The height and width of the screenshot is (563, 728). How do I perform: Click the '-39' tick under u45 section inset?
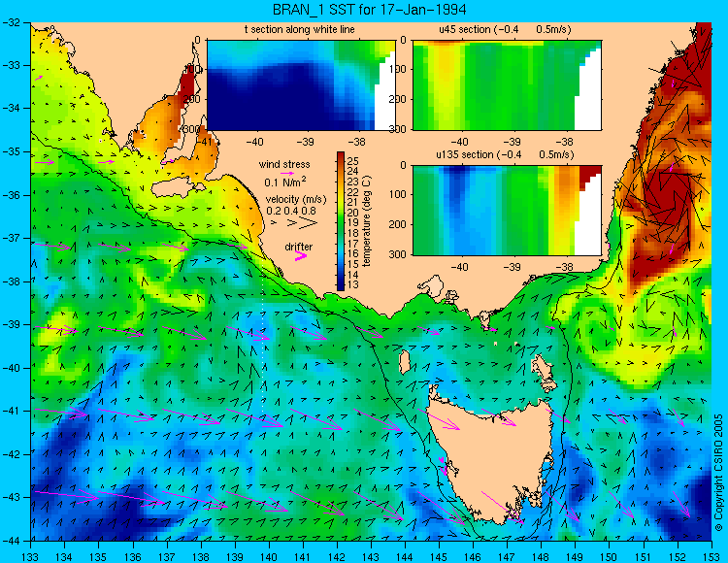[513, 142]
